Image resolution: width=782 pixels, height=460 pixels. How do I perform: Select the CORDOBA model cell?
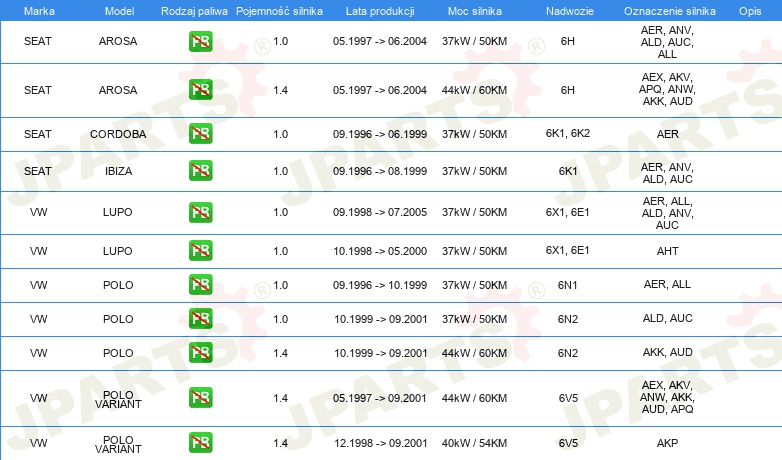[118, 134]
